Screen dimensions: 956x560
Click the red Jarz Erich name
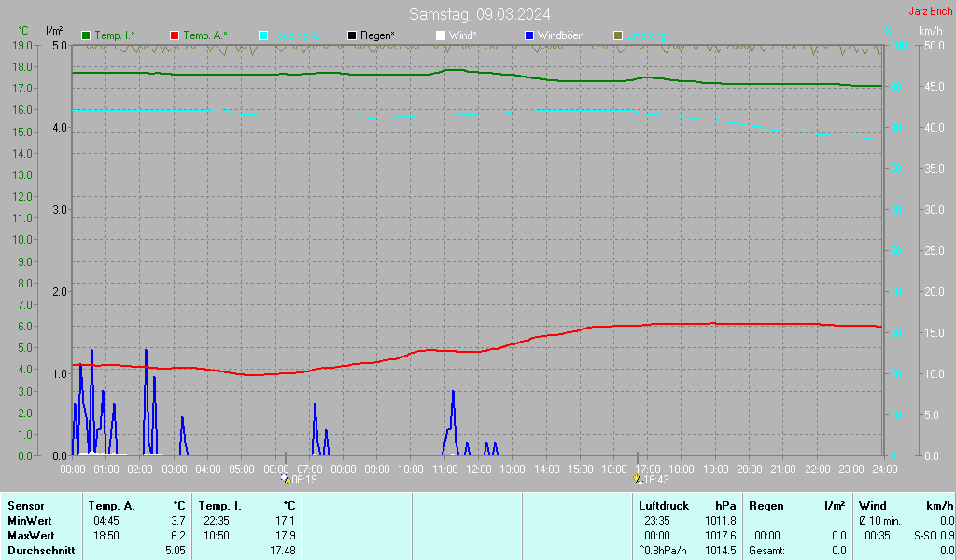[931, 11]
